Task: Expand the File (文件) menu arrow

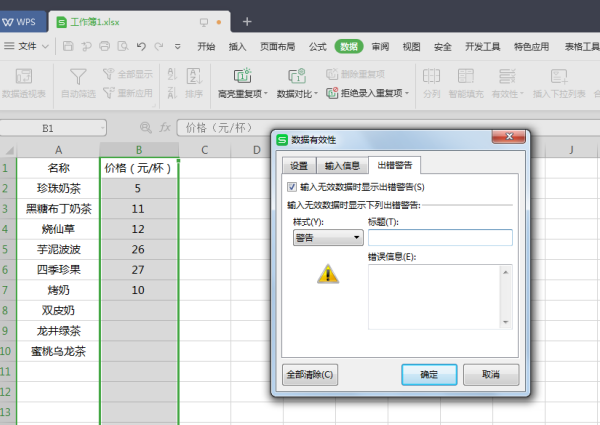Action: (45, 47)
